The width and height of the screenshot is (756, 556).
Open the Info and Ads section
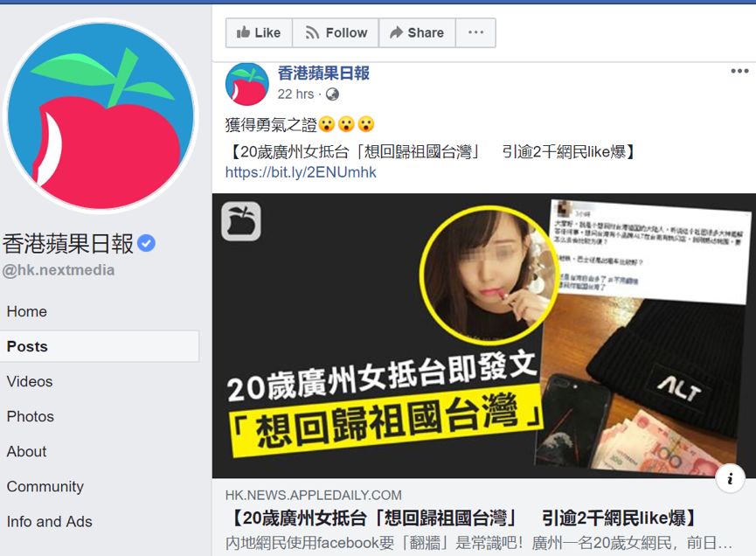49,522
